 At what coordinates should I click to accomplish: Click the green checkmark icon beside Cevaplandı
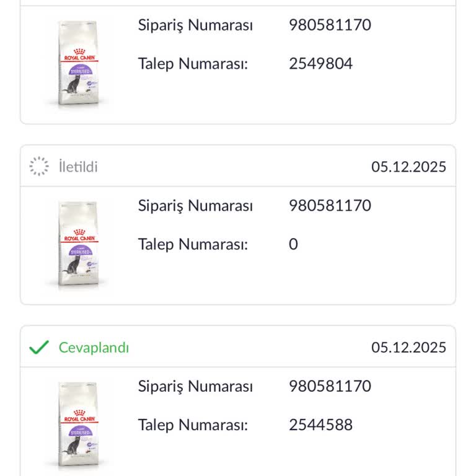(x=39, y=347)
